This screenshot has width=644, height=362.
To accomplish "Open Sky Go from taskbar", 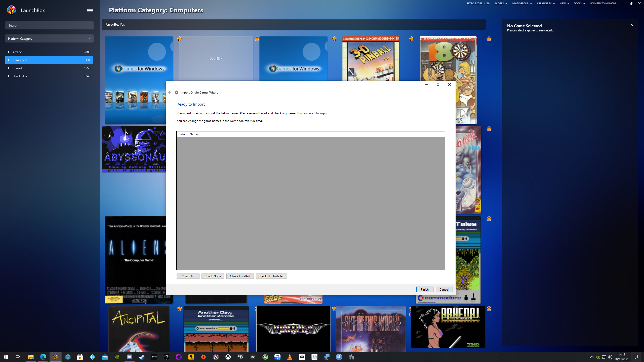I will tap(277, 357).
